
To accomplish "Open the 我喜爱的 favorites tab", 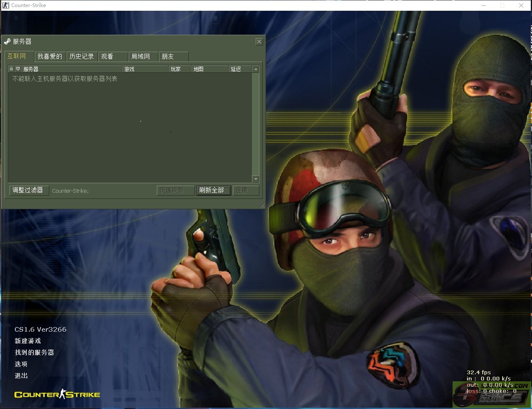I will pyautogui.click(x=50, y=57).
